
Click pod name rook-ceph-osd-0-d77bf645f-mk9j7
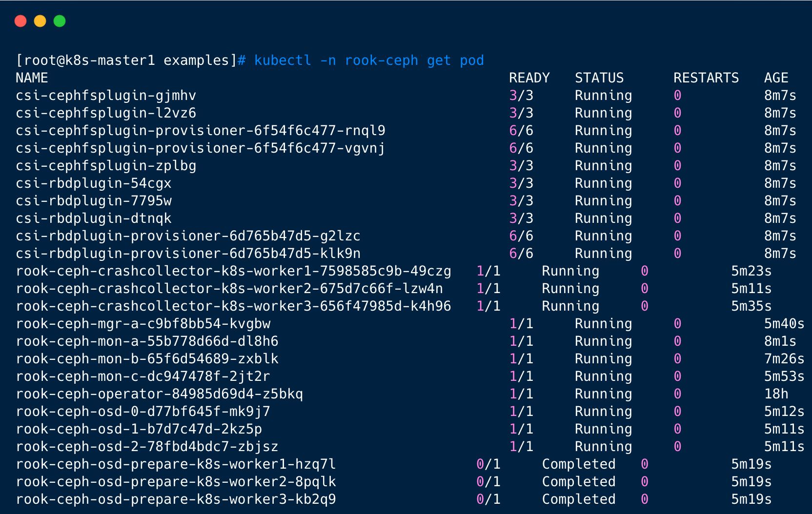pyautogui.click(x=143, y=412)
